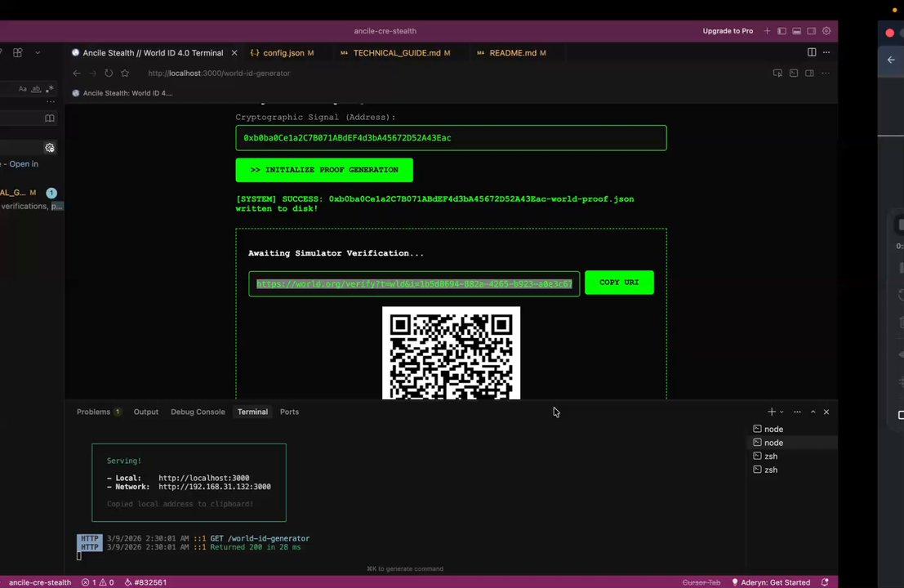Screen dimensions: 904x588
Task: Click the world.org verify URI field
Action: pyautogui.click(x=414, y=283)
